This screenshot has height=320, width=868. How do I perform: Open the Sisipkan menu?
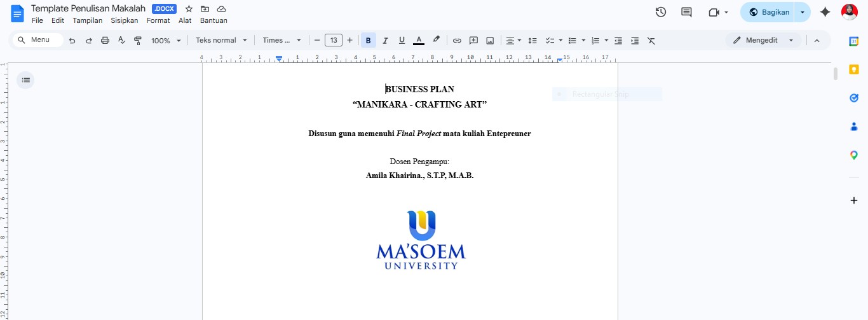tap(125, 20)
